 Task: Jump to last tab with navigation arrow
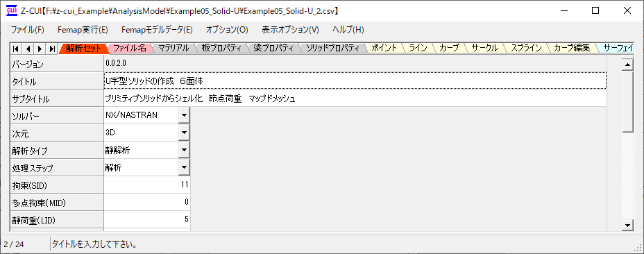point(52,49)
